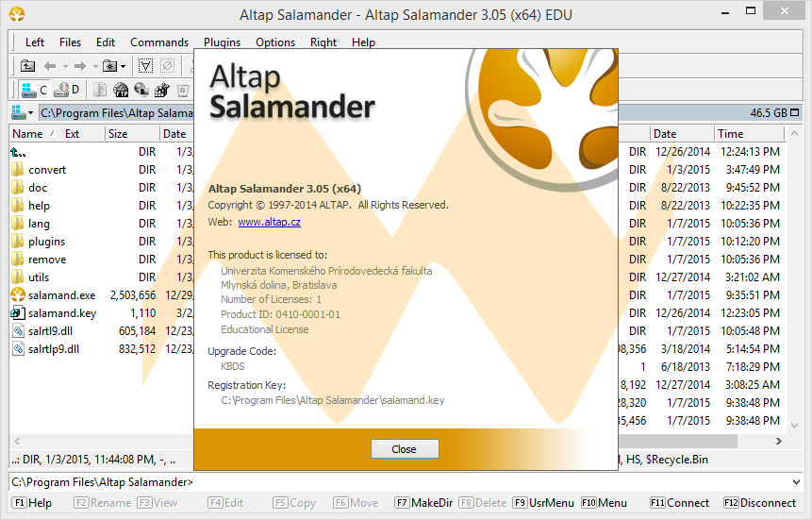Sort right panel by Time column
This screenshot has width=812, height=520.
click(x=750, y=134)
